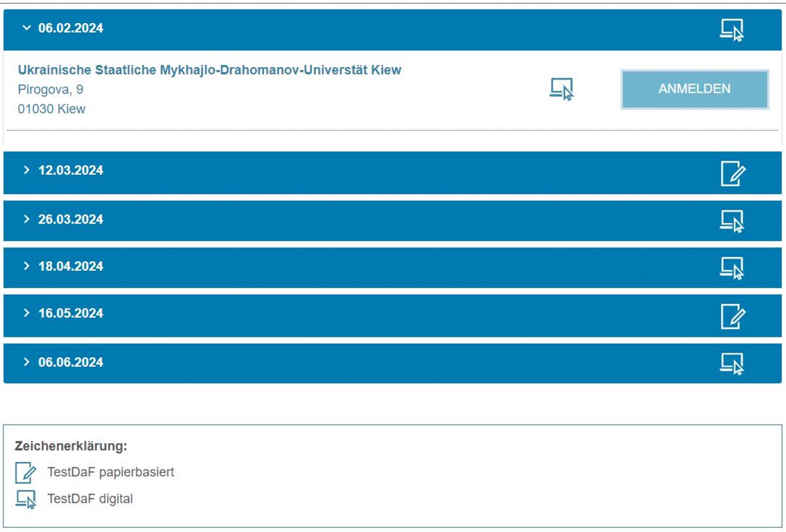Image resolution: width=786 pixels, height=532 pixels.
Task: Expand the 16.05.2024 chevron
Action: pyautogui.click(x=26, y=313)
